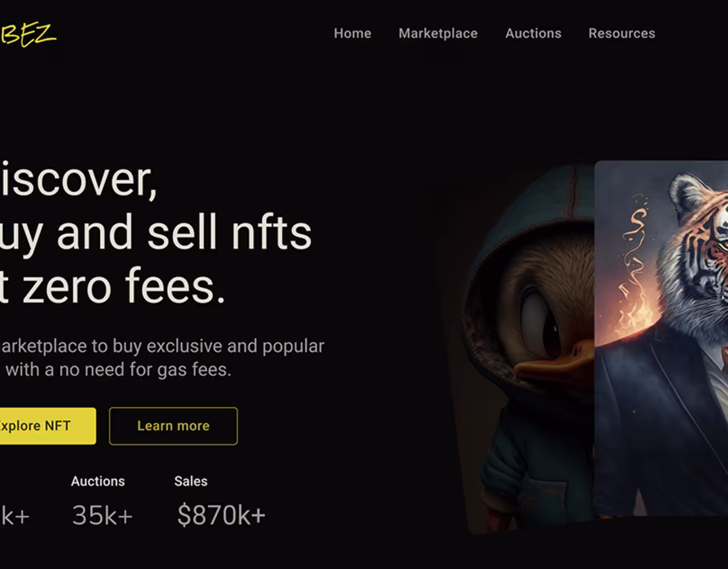728x569 pixels.
Task: Click the Sales $870k+ statistic
Action: 220,515
